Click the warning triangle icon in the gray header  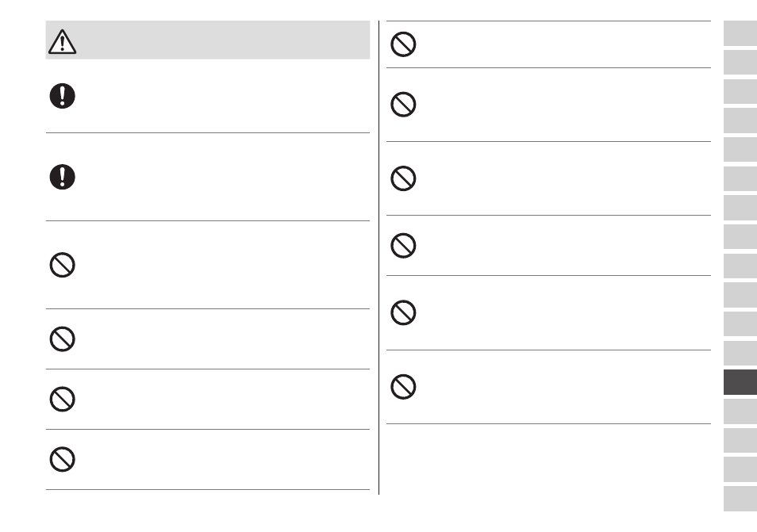click(62, 41)
